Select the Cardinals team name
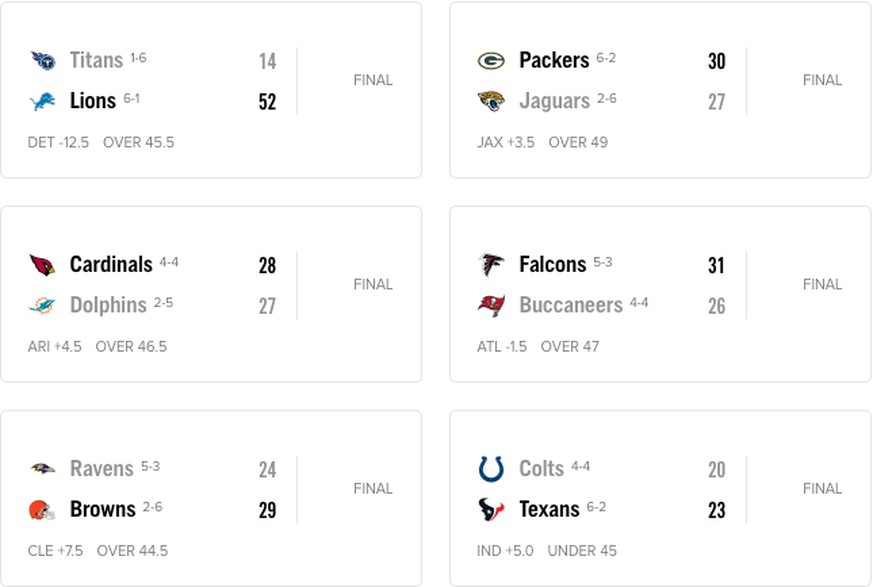The width and height of the screenshot is (873, 587). (111, 265)
